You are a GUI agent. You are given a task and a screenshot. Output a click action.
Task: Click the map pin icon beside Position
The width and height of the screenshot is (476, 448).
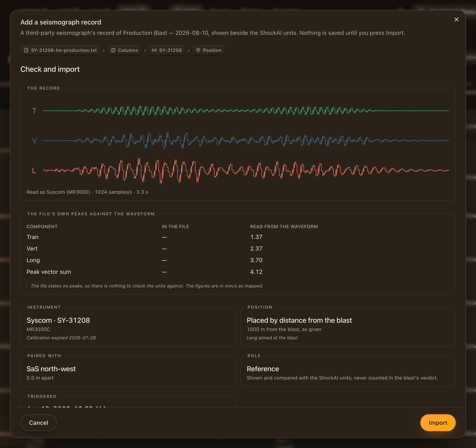pos(198,50)
